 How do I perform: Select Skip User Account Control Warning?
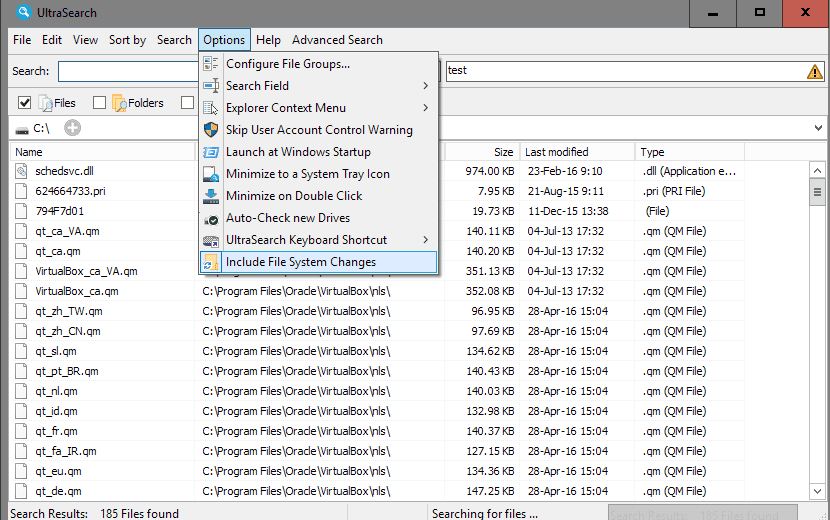pyautogui.click(x=319, y=130)
